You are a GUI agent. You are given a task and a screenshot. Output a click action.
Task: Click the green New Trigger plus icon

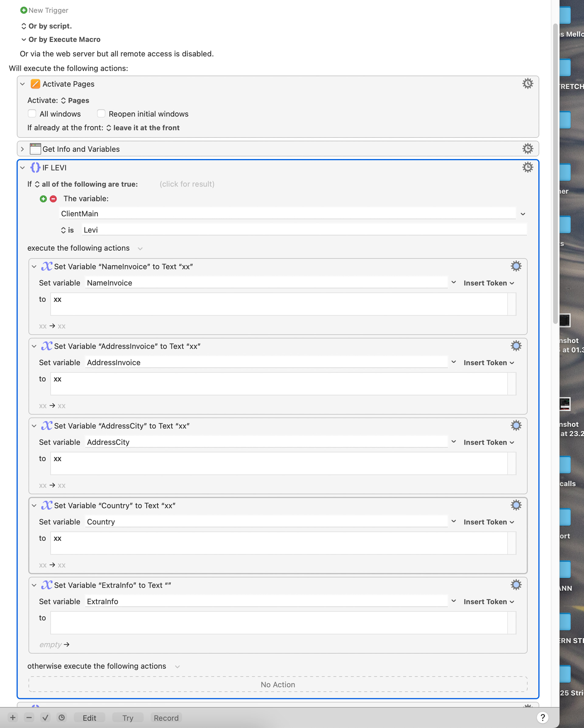pyautogui.click(x=24, y=10)
